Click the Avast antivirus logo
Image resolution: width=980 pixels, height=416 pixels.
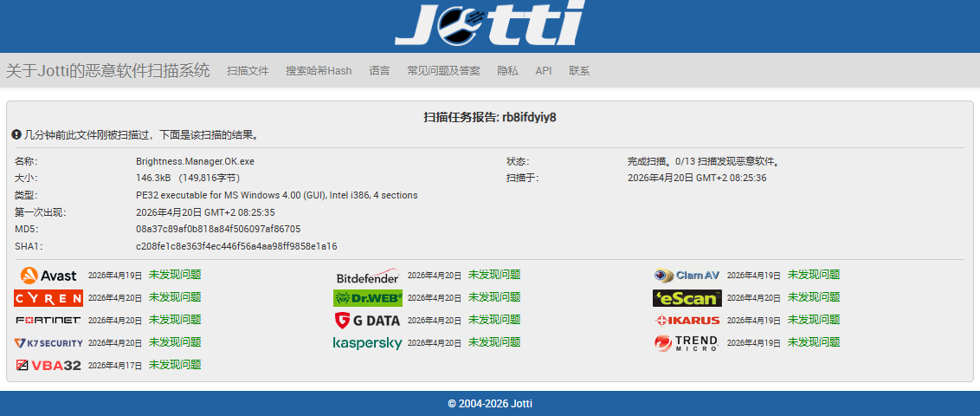point(48,276)
